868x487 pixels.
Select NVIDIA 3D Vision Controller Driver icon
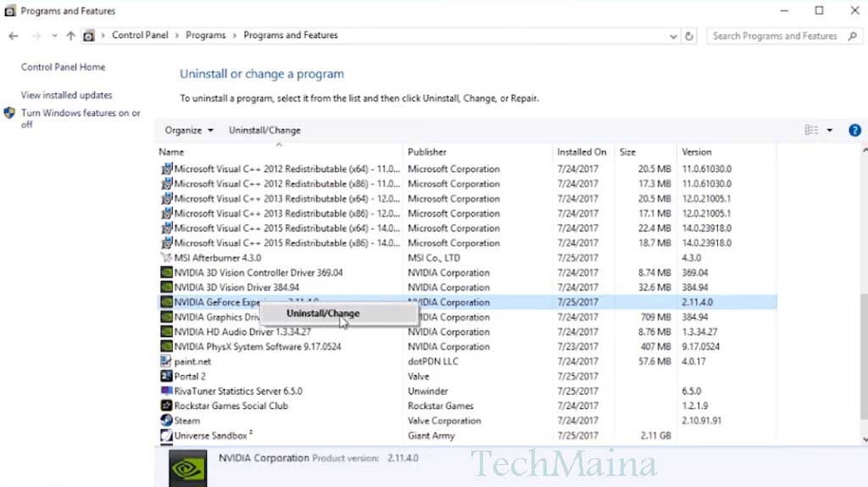point(166,272)
